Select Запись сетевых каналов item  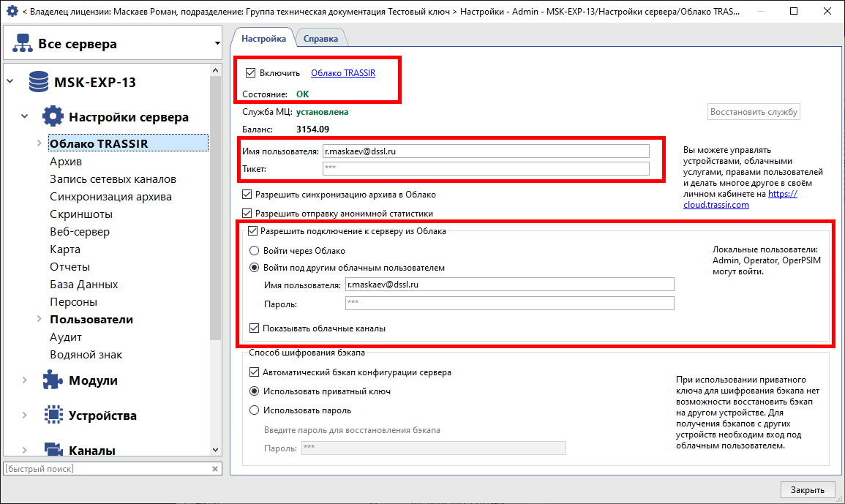(x=113, y=179)
